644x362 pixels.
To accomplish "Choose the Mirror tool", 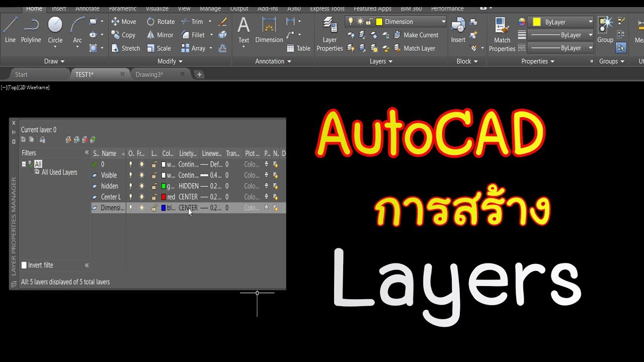I will point(160,35).
